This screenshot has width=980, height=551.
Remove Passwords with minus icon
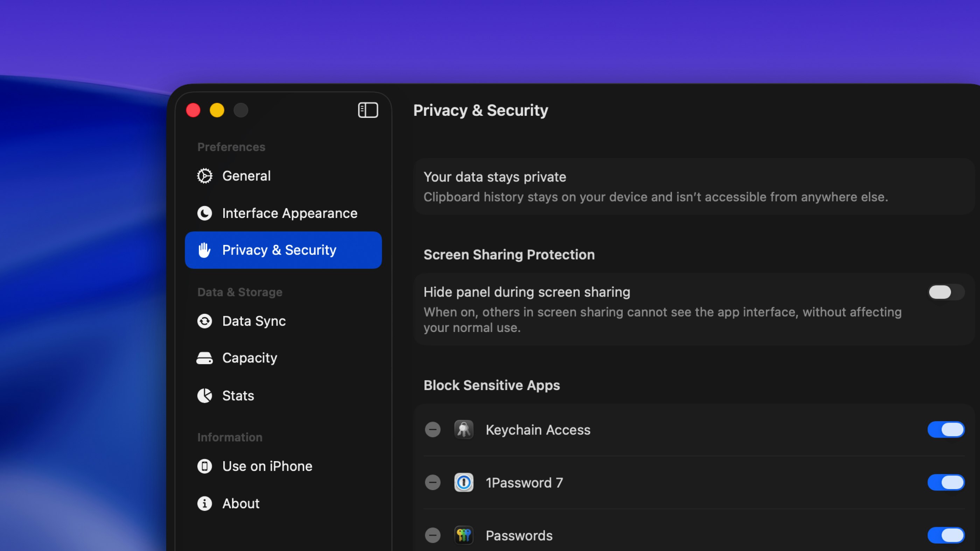(433, 535)
